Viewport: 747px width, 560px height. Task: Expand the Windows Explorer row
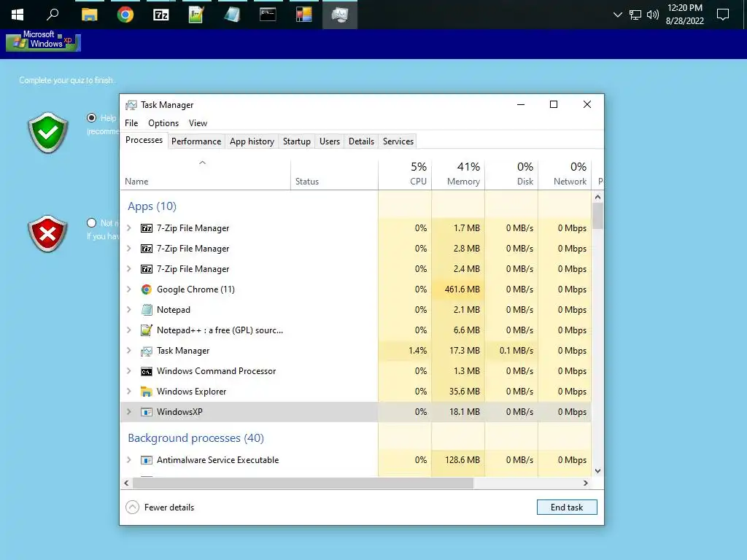coord(129,392)
